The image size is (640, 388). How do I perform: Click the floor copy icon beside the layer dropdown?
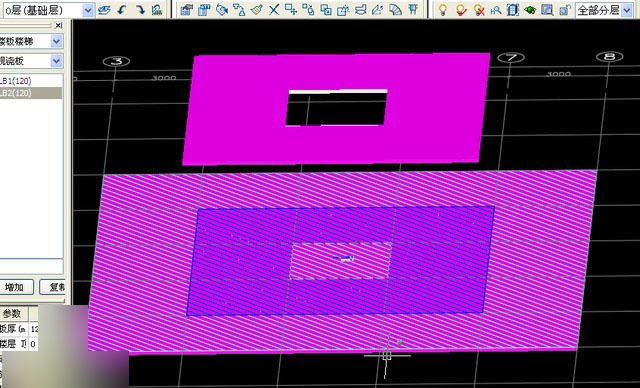(x=104, y=9)
